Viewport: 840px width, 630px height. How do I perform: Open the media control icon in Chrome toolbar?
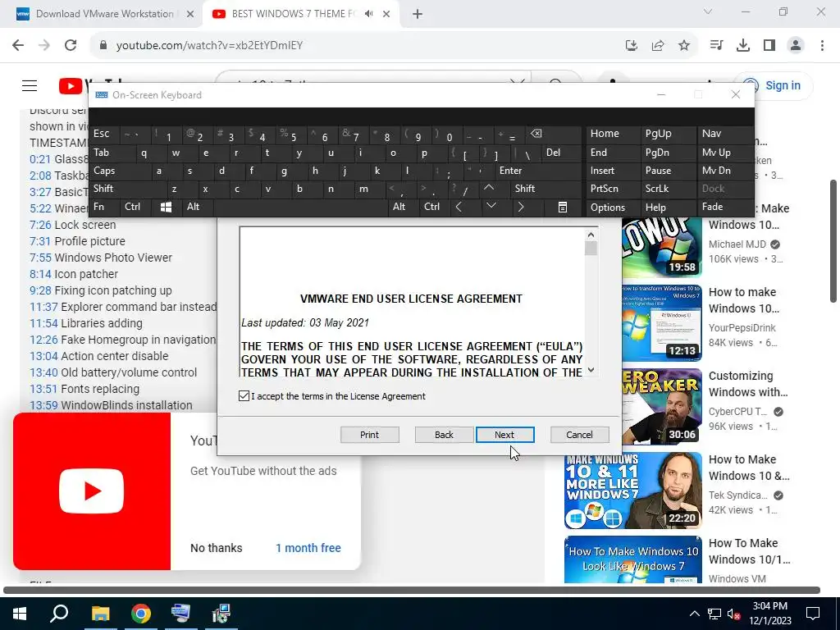[716, 46]
